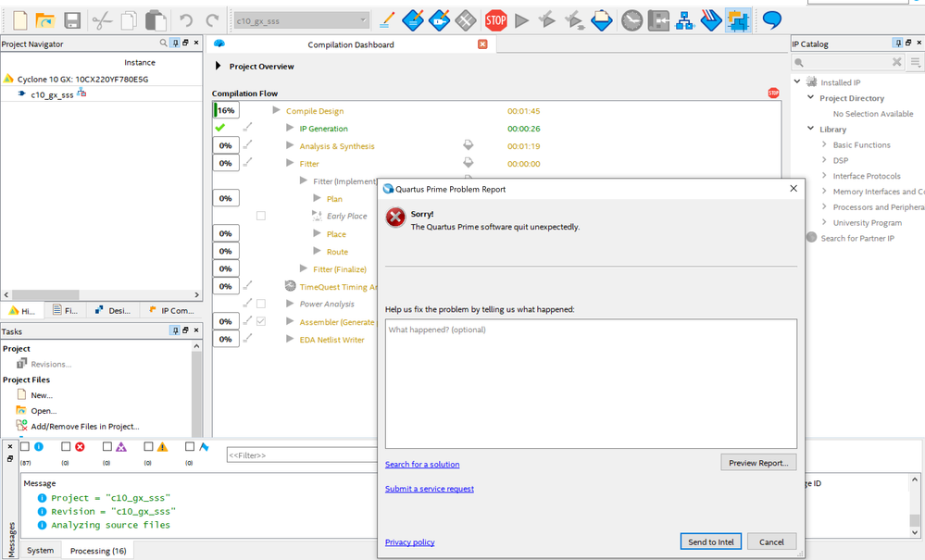Toggle the purple critical warning filter checkbox
925x560 pixels.
click(x=106, y=447)
